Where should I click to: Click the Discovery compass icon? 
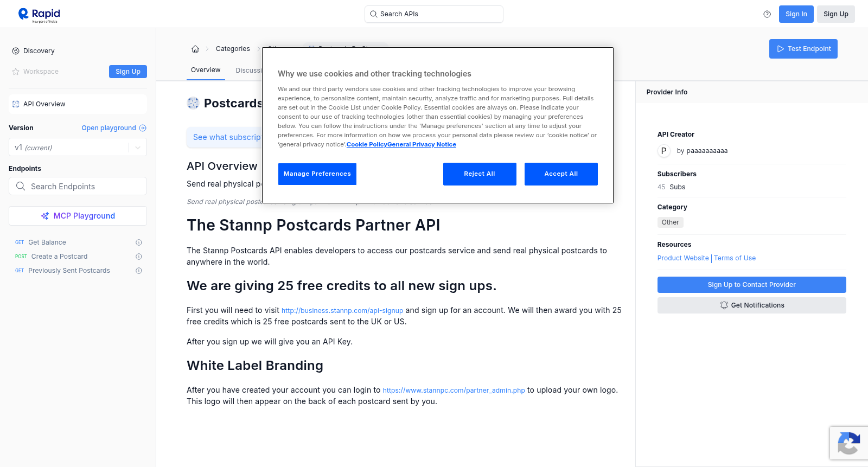point(16,51)
